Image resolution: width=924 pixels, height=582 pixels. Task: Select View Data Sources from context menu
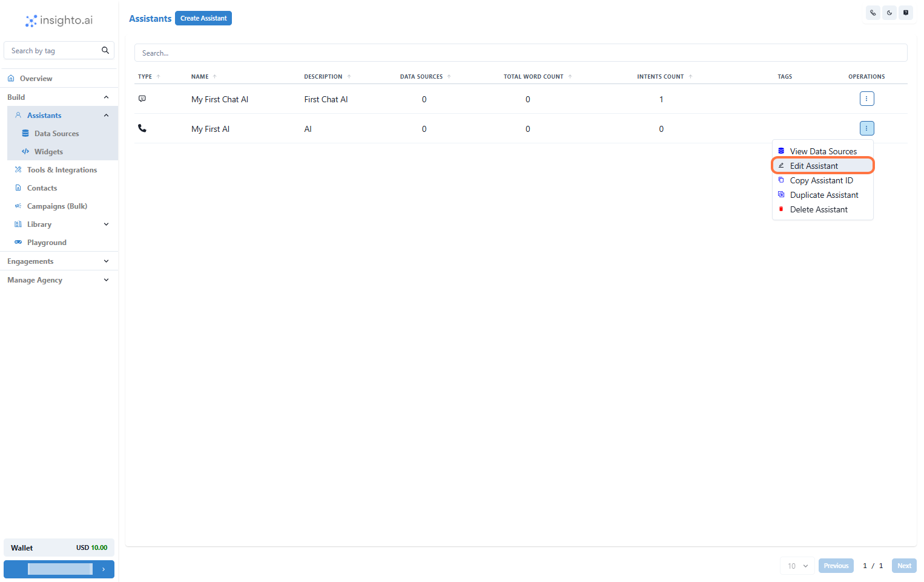tap(823, 151)
